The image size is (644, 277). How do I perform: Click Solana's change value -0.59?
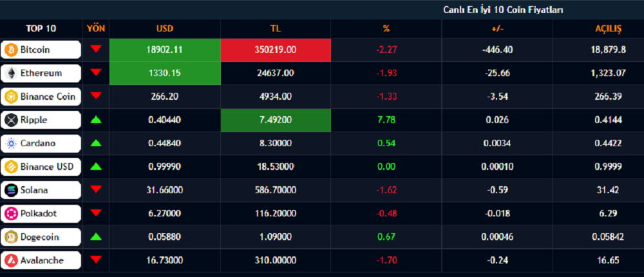point(497,190)
